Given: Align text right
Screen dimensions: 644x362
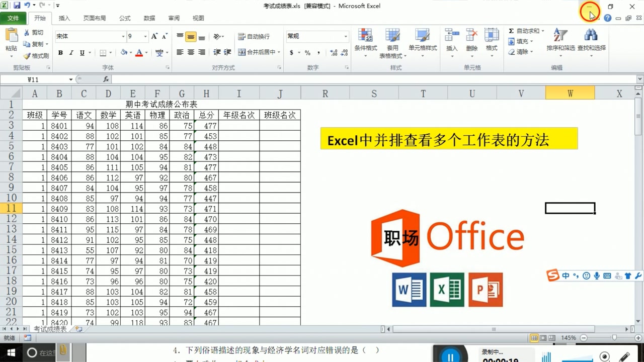Looking at the screenshot, I should [x=202, y=52].
